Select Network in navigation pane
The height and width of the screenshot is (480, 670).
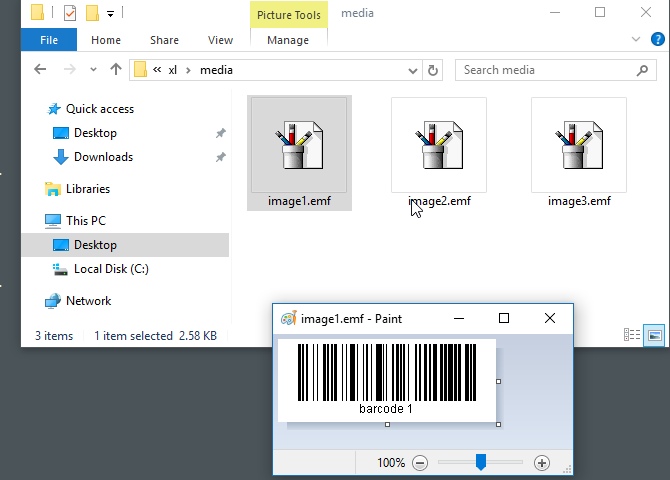(x=88, y=301)
